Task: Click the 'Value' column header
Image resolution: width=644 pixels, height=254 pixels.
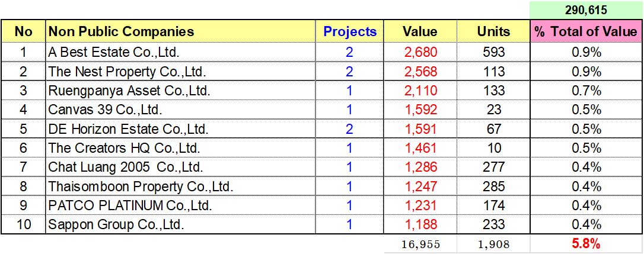Action: [x=420, y=32]
